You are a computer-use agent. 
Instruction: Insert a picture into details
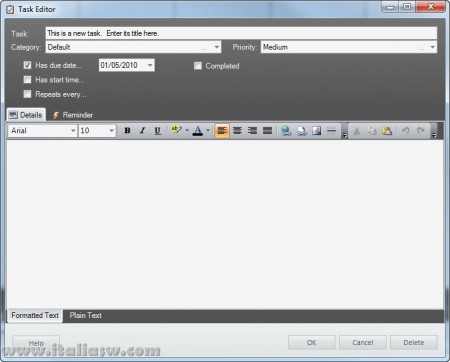point(317,130)
